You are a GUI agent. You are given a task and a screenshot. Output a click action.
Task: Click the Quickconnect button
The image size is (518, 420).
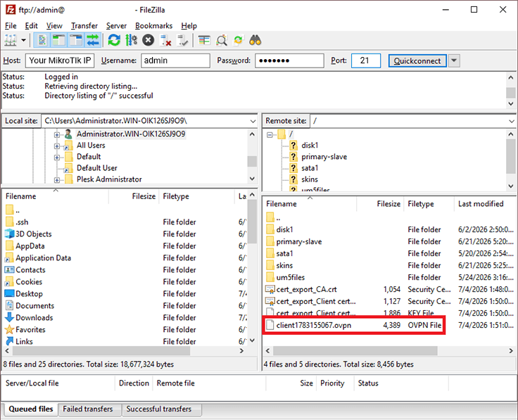(417, 61)
